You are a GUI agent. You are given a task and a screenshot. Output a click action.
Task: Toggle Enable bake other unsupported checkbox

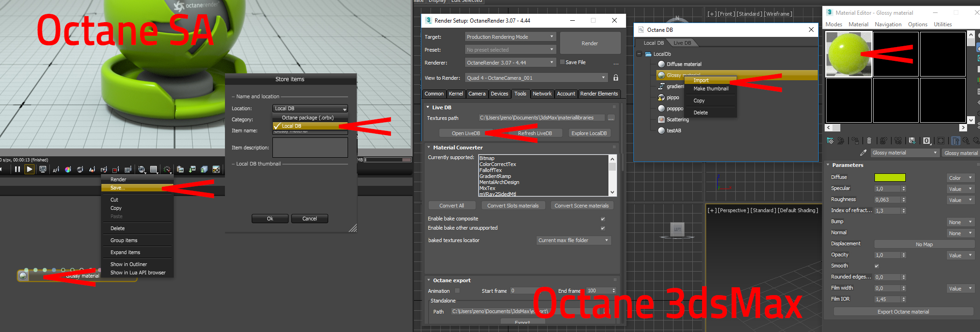tap(603, 228)
